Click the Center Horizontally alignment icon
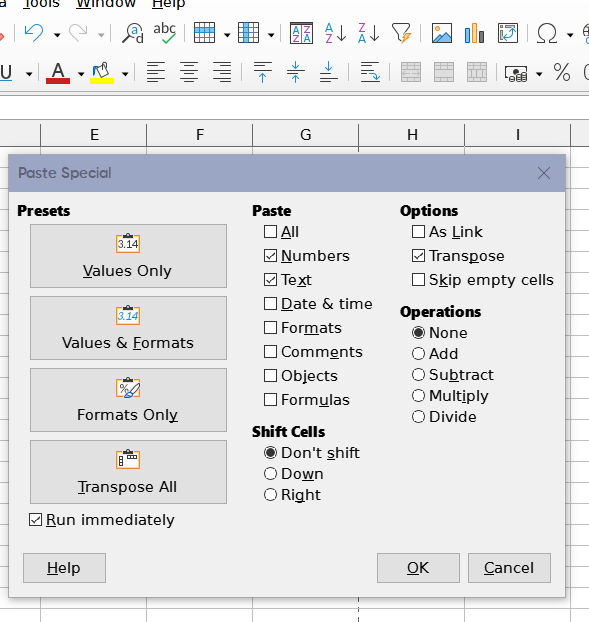Image resolution: width=589 pixels, height=622 pixels. click(189, 72)
